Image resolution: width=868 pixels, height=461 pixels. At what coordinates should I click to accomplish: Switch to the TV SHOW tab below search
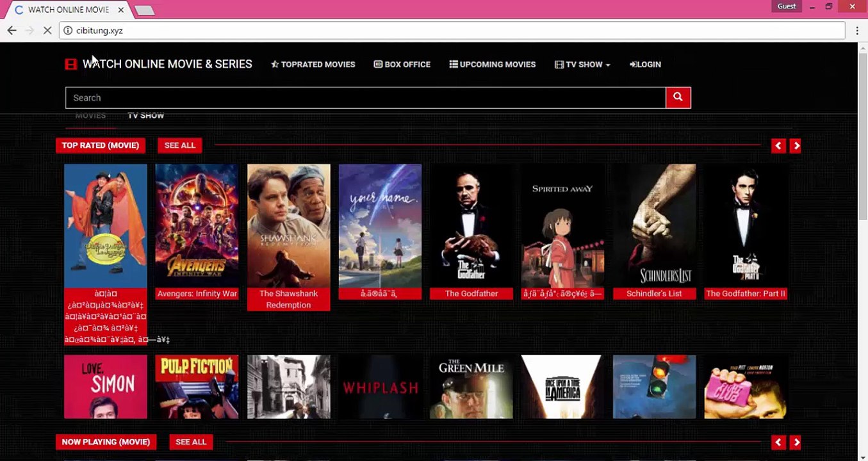(145, 115)
